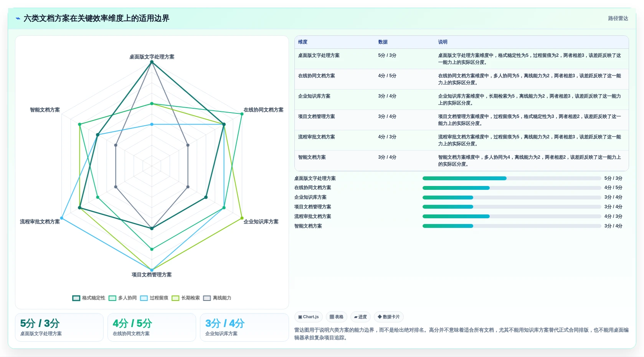This screenshot has width=644, height=357.
Task: Toggle the 长期检索 legend series
Action: 186,298
